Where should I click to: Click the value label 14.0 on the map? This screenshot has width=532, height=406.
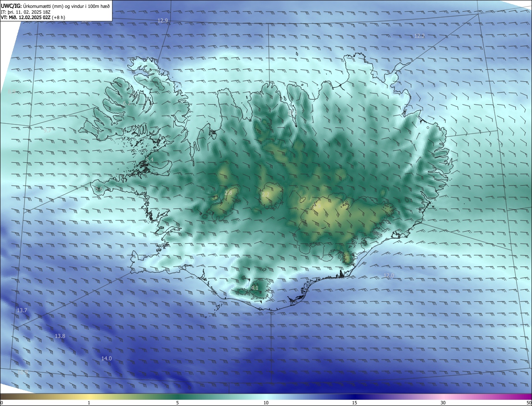tap(107, 358)
